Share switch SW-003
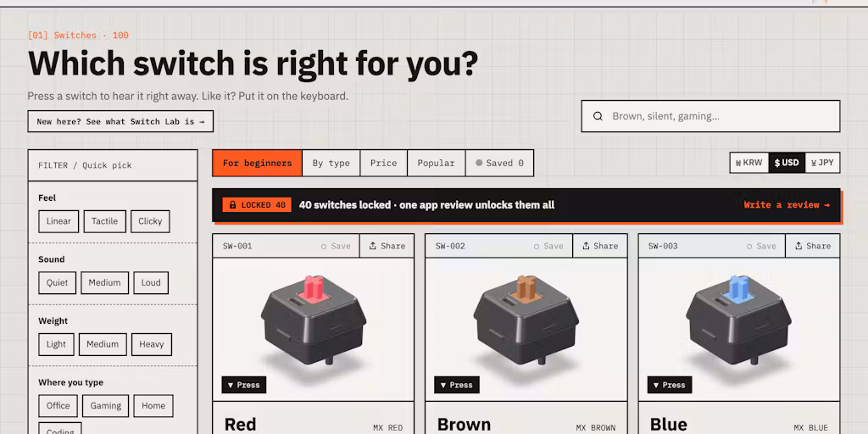Screen dimensions: 868x434 [x=813, y=246]
